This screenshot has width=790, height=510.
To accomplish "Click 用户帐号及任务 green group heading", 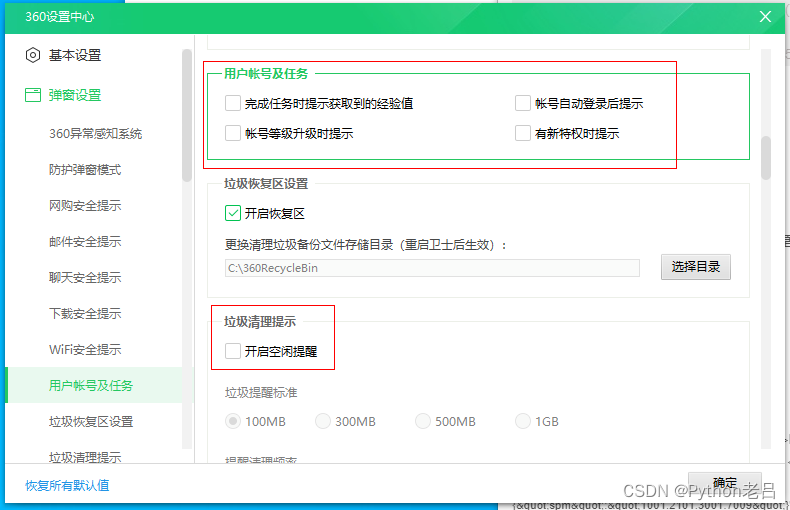I will coord(266,74).
